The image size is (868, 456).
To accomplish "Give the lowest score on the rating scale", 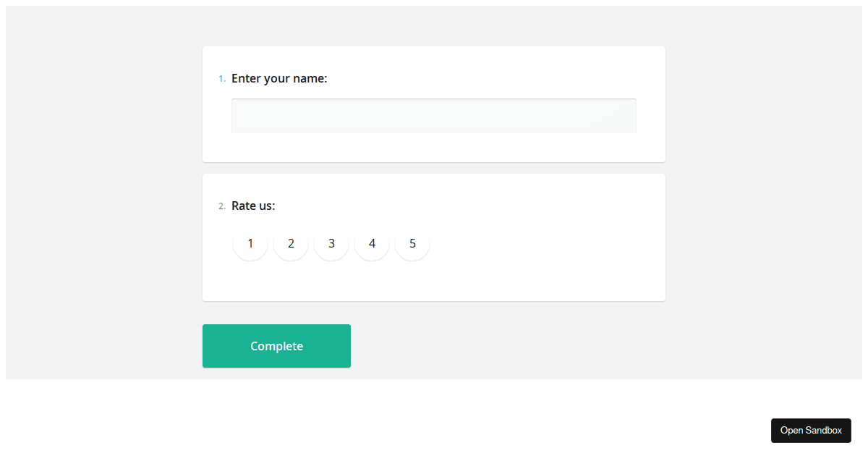I will click(250, 243).
